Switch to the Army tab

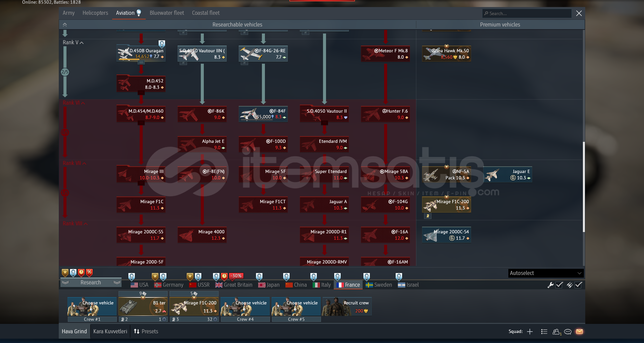[x=68, y=13]
